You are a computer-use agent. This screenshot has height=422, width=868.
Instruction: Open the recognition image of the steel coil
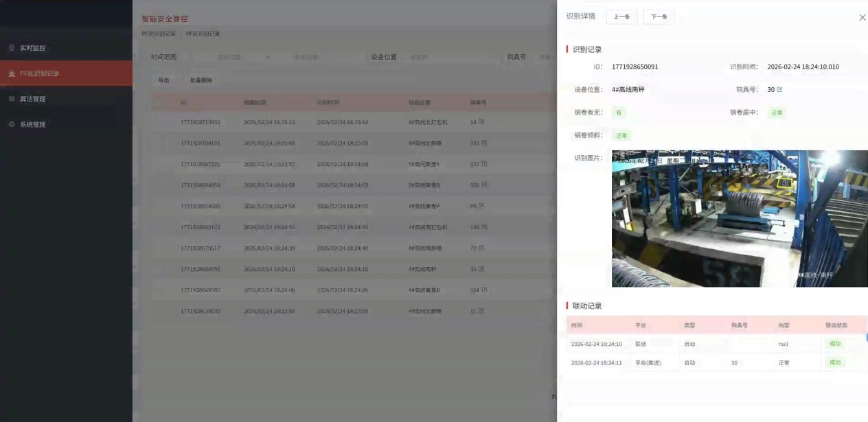pos(739,218)
